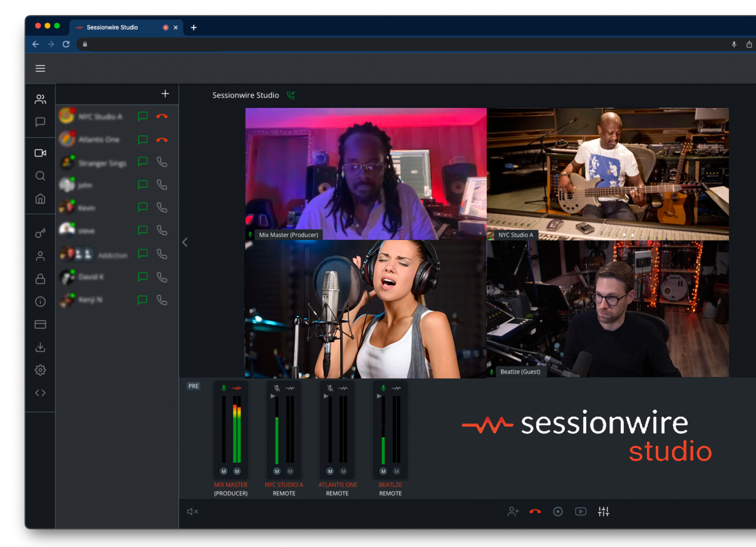Go back with the browser back arrow

tap(36, 44)
